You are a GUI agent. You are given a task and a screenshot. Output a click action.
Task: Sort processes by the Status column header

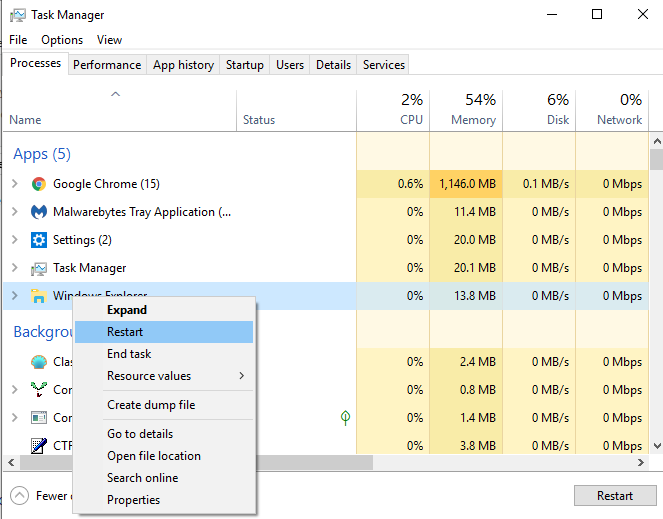296,110
